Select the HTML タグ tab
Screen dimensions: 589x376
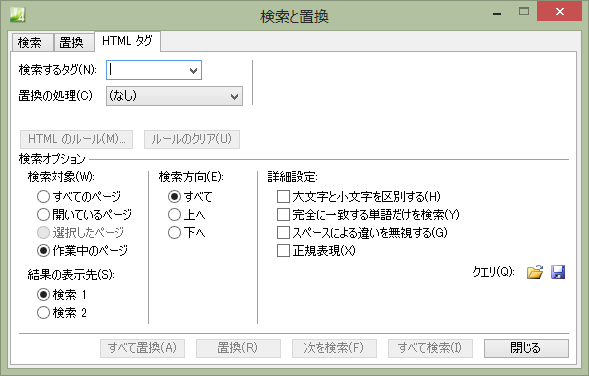click(127, 41)
